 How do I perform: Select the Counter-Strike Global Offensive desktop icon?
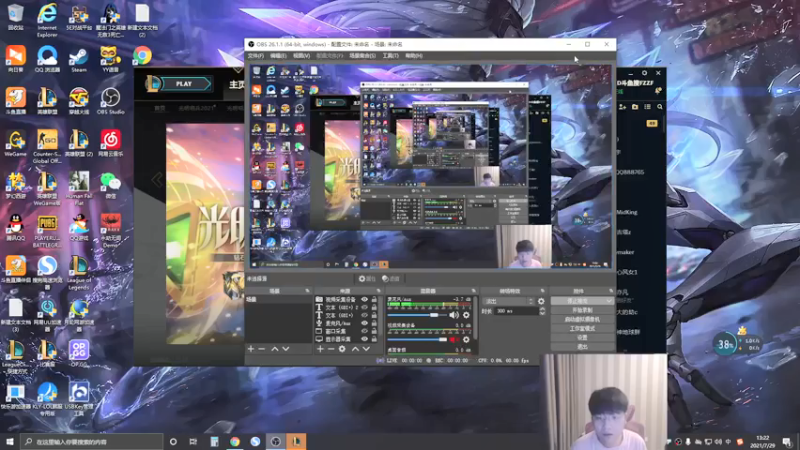47,146
